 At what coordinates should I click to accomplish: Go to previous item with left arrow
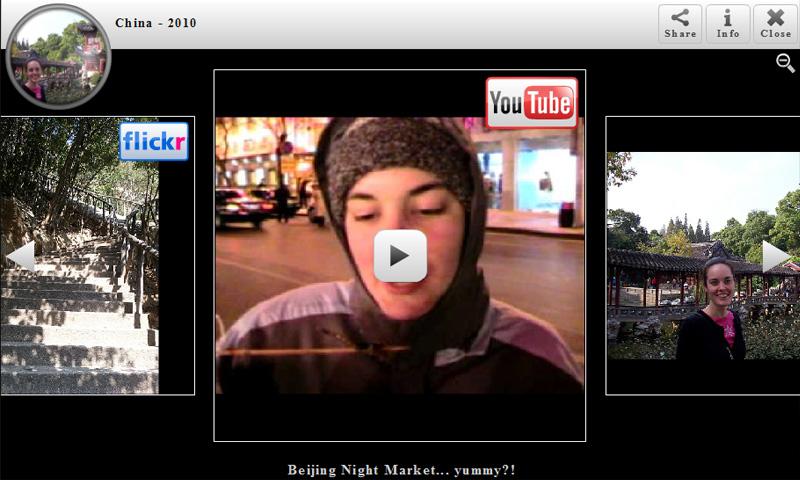pos(20,256)
